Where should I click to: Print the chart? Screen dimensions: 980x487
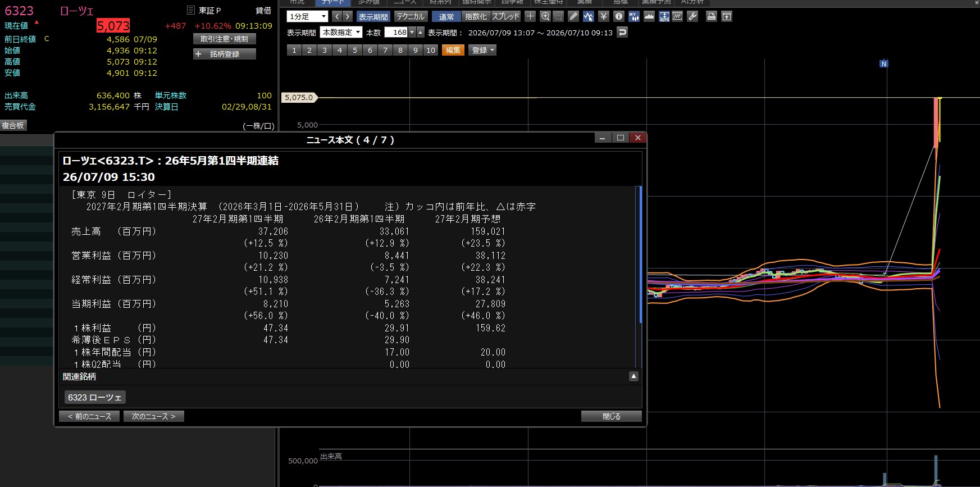[712, 16]
